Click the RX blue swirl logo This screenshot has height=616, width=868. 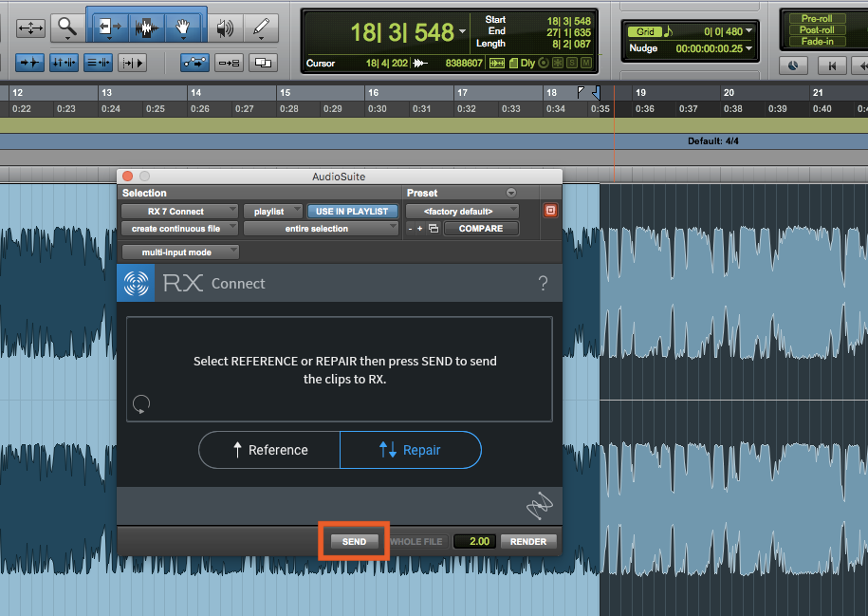tap(136, 283)
